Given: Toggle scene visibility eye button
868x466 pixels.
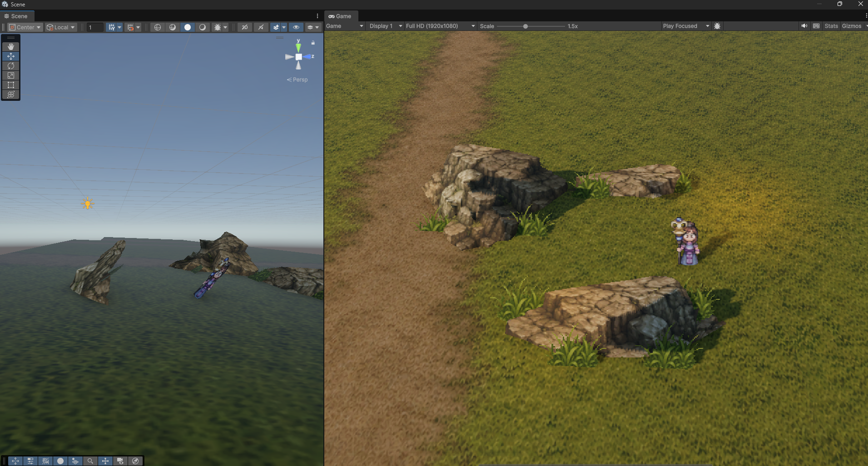Looking at the screenshot, I should pyautogui.click(x=296, y=27).
